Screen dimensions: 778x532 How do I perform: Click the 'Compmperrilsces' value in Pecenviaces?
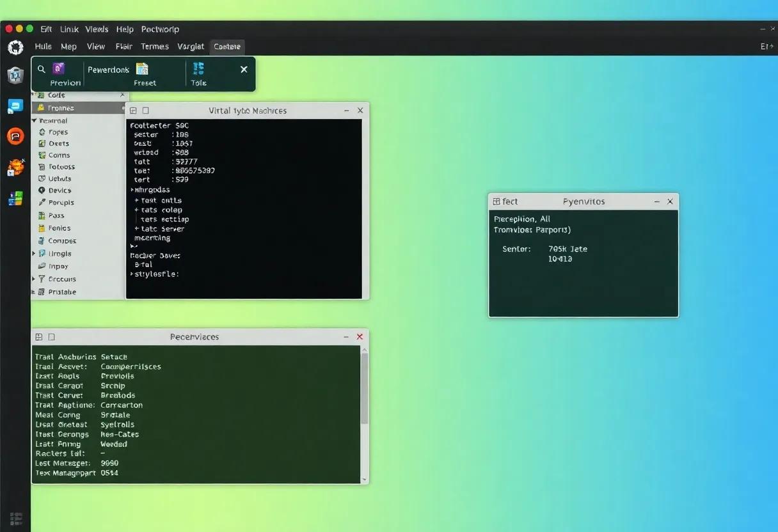131,367
